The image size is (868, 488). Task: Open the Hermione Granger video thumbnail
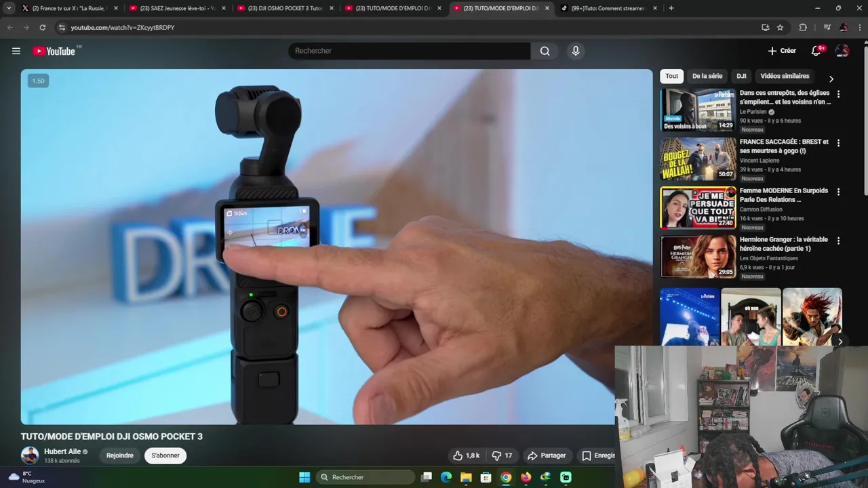(698, 256)
